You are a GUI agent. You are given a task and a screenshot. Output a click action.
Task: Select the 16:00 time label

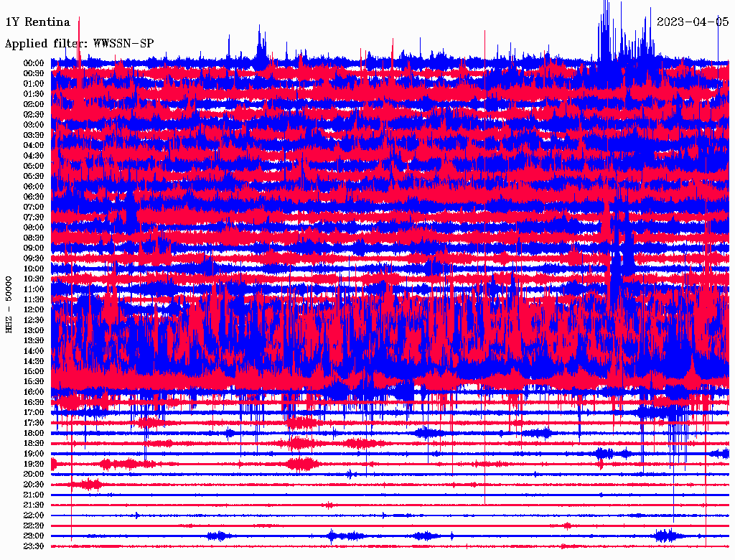(x=34, y=392)
